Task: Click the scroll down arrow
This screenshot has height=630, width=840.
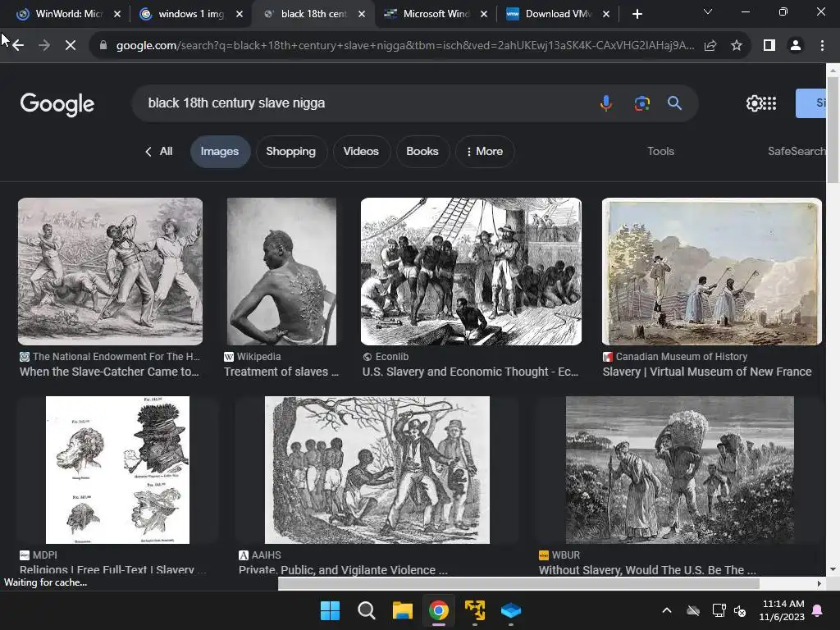Action: tap(833, 569)
